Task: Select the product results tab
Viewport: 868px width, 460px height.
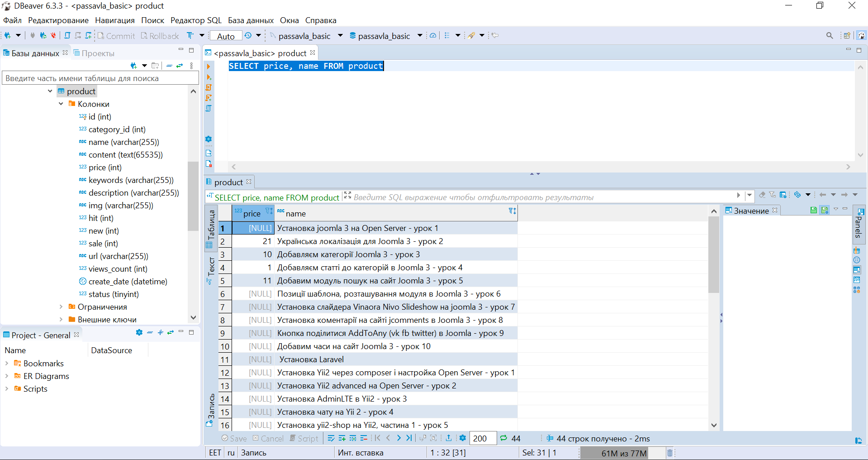Action: [228, 182]
